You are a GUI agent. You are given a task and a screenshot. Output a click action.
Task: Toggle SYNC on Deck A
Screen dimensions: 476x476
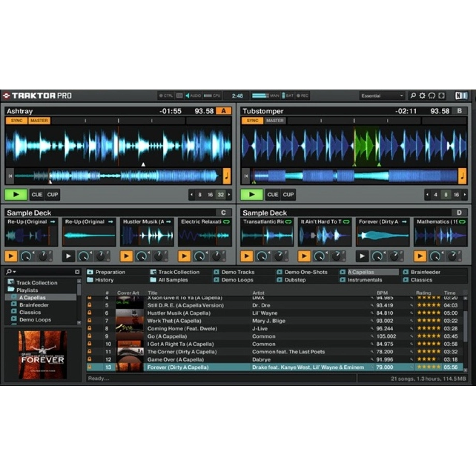click(x=17, y=121)
